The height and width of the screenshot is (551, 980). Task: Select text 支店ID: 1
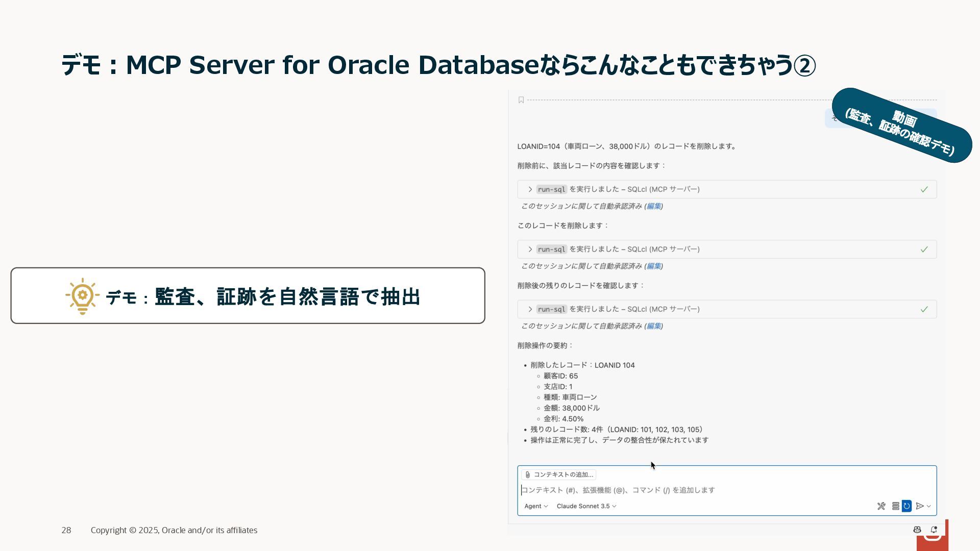coord(558,387)
